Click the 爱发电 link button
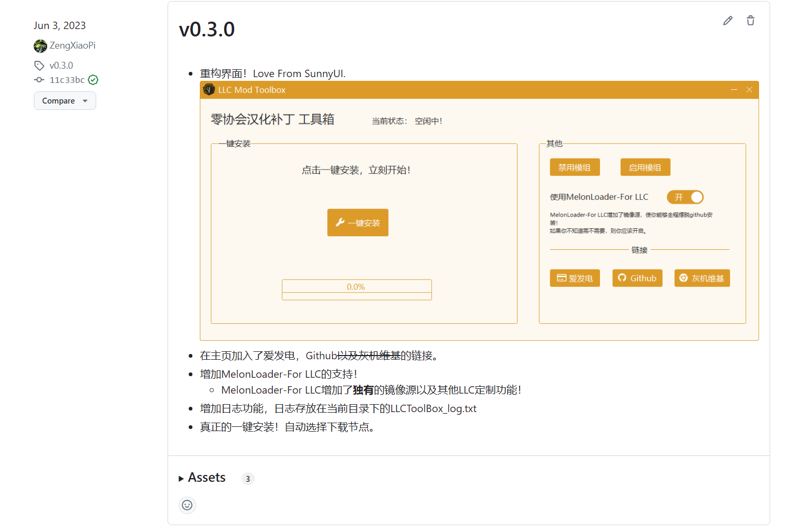Image resolution: width=804 pixels, height=532 pixels. click(575, 278)
